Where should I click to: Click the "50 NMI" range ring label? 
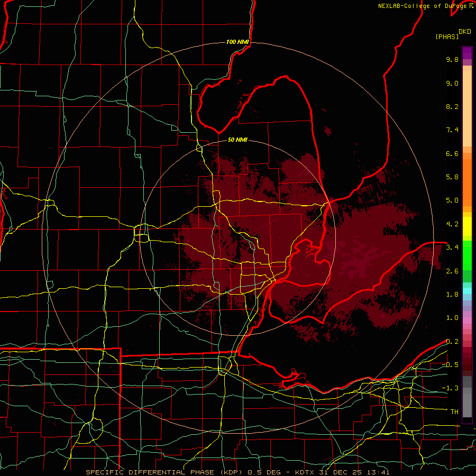tap(237, 140)
